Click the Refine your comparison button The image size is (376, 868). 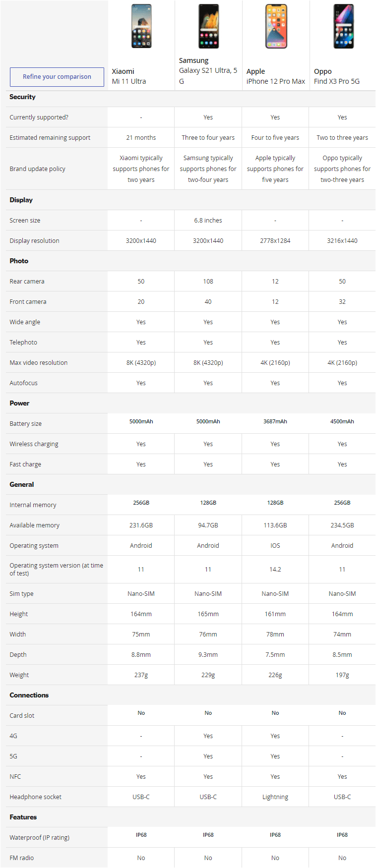[57, 77]
